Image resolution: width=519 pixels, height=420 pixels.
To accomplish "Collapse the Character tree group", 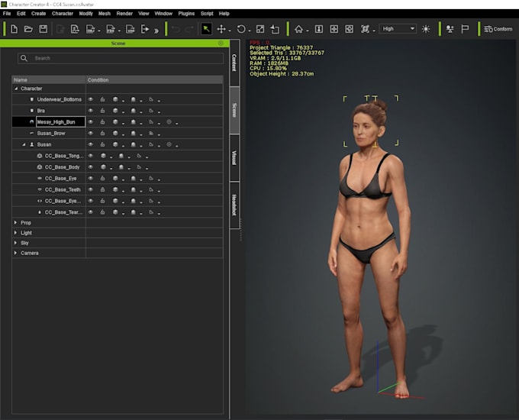I will point(16,89).
